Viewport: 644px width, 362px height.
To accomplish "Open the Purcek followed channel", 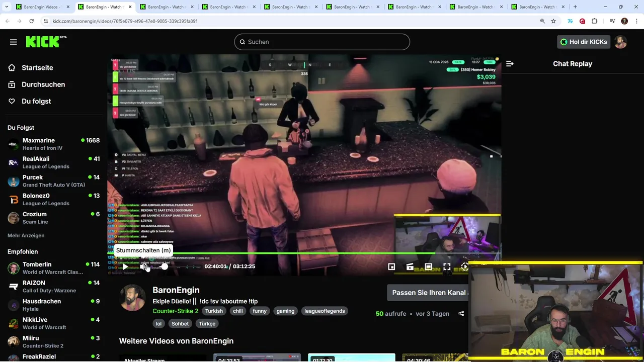I will [x=54, y=181].
